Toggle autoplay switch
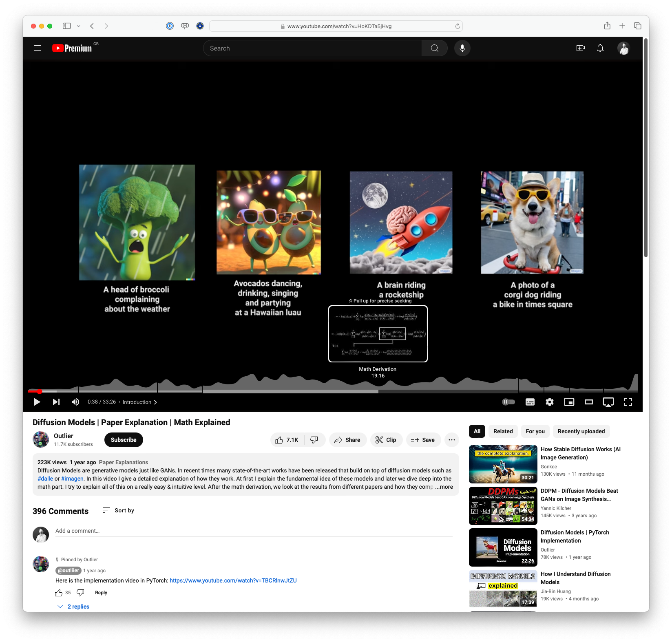672x642 pixels. coord(508,402)
